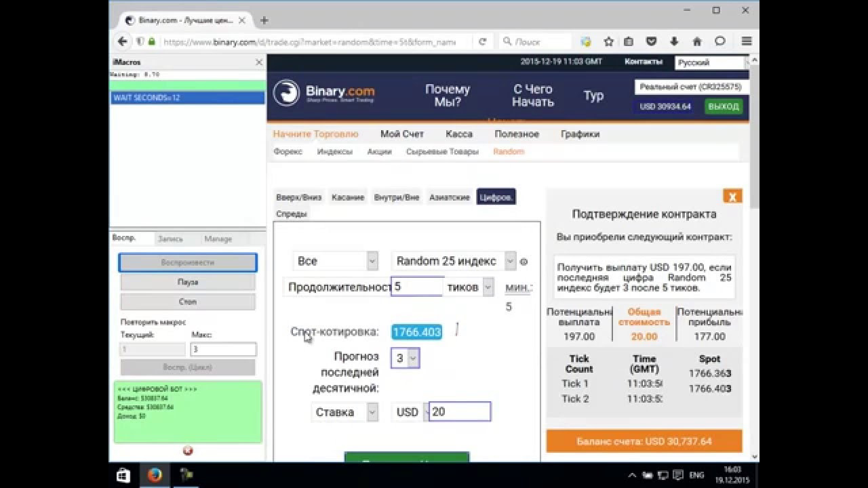
Task: Click the Firefox taskbar icon
Action: click(155, 475)
